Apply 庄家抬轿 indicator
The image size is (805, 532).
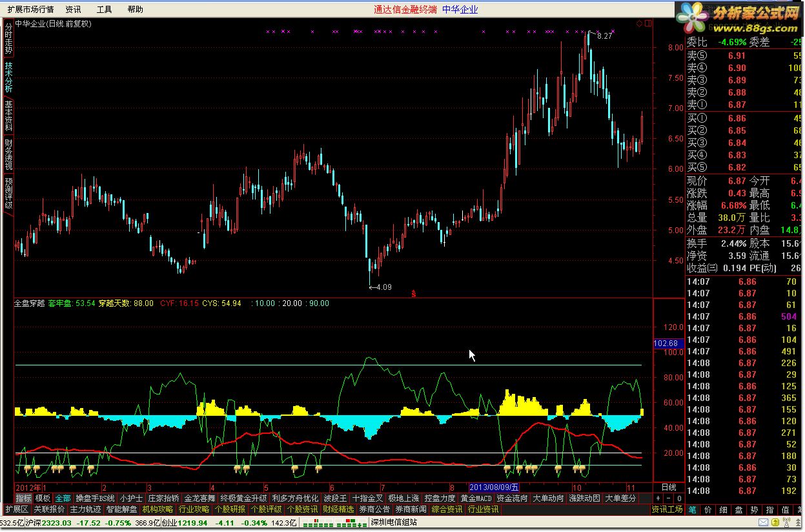tap(164, 498)
